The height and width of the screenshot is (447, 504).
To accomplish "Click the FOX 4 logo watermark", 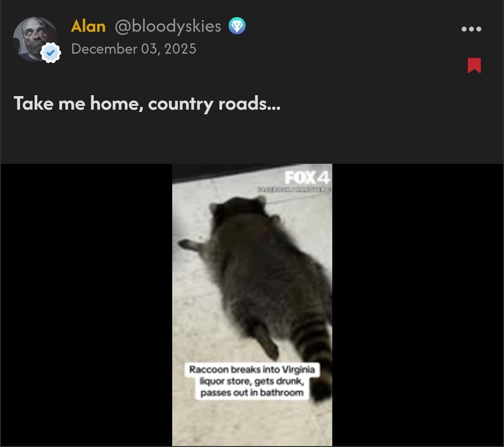I will pos(307,177).
